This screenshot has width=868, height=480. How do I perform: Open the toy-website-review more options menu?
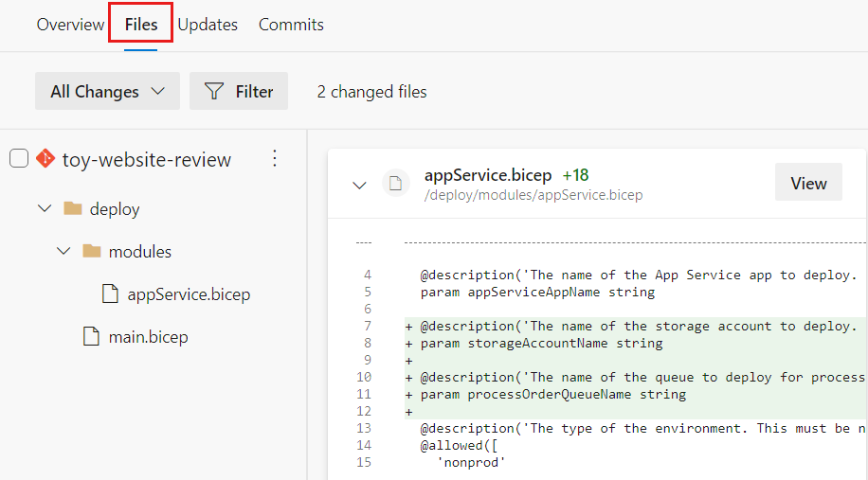click(275, 159)
